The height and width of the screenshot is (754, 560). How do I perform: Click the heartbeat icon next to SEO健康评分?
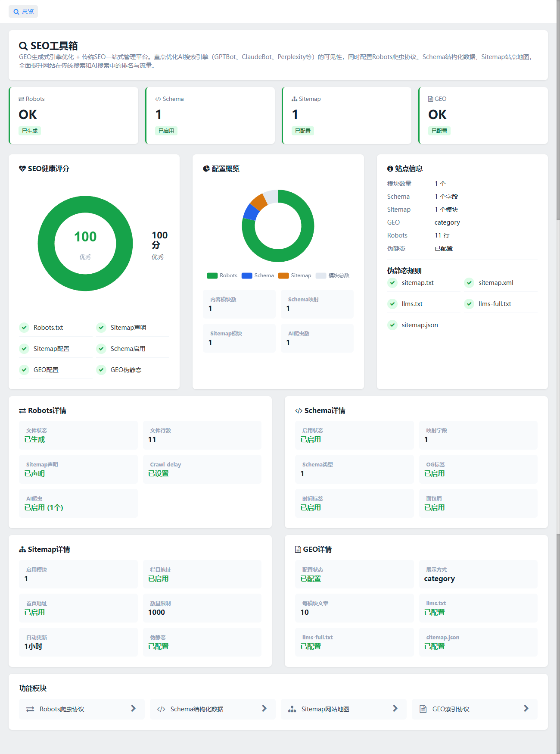(22, 169)
